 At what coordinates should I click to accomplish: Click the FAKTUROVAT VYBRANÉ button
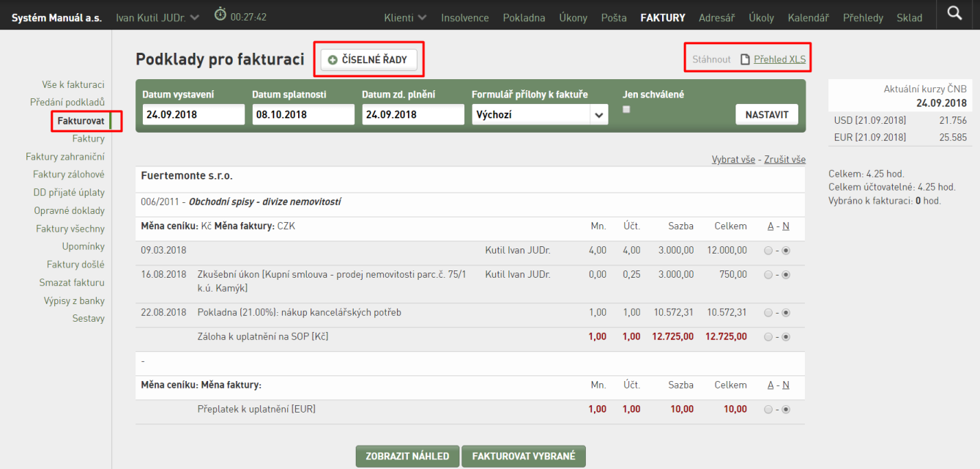coord(524,456)
